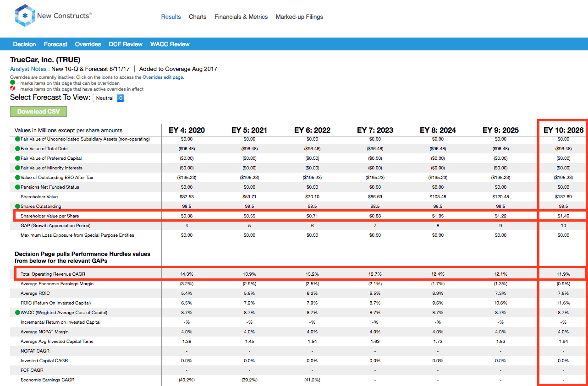This screenshot has width=588, height=386.
Task: Click the Download CSV button
Action: point(38,111)
